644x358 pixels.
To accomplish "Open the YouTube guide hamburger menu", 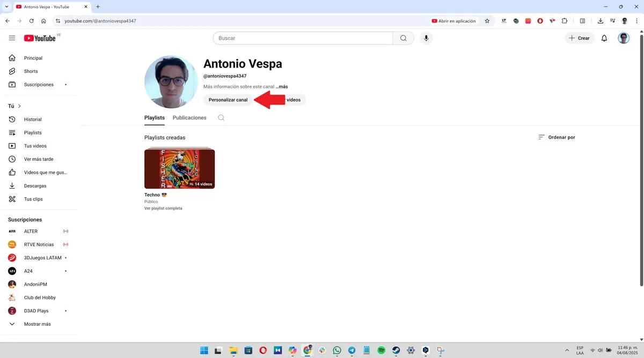I will pyautogui.click(x=12, y=38).
